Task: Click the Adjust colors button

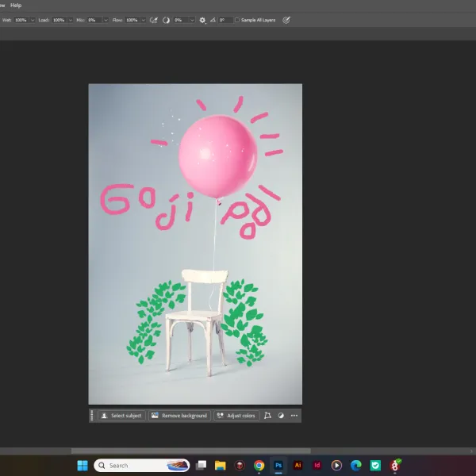Action: click(236, 416)
